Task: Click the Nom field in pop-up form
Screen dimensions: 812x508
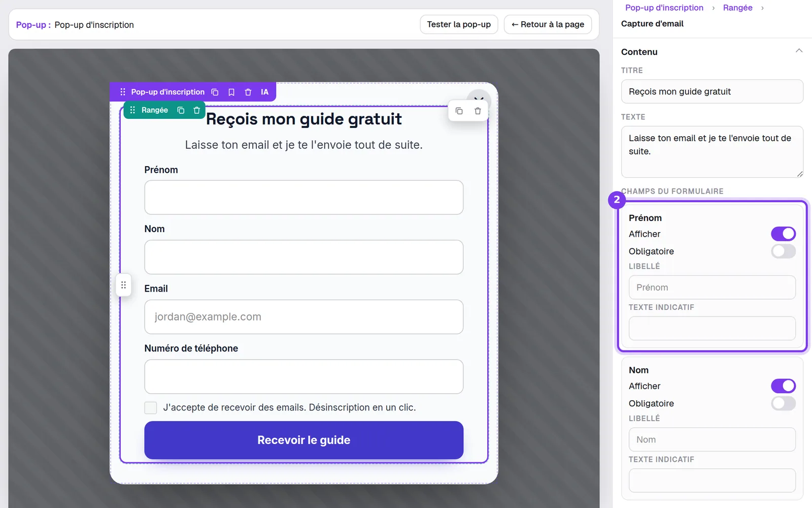Action: [x=303, y=257]
